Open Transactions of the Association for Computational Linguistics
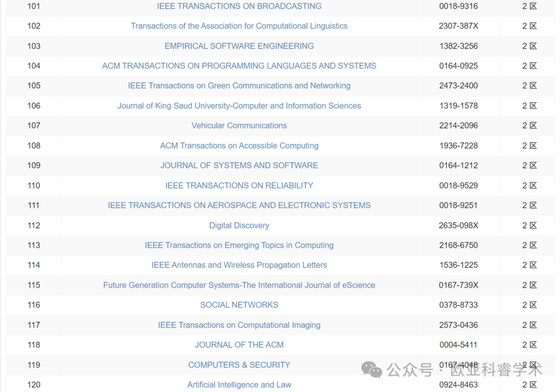This screenshot has width=560, height=392. coord(239,26)
